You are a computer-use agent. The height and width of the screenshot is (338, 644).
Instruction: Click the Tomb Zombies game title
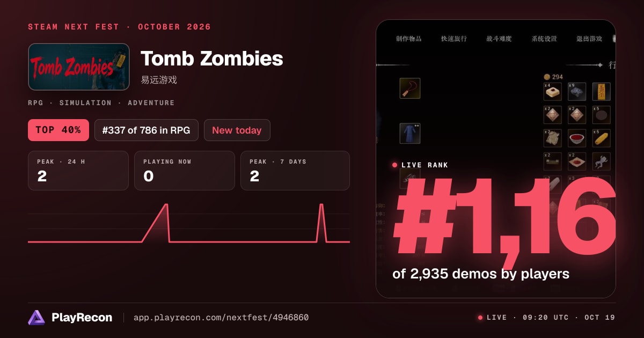coord(211,58)
